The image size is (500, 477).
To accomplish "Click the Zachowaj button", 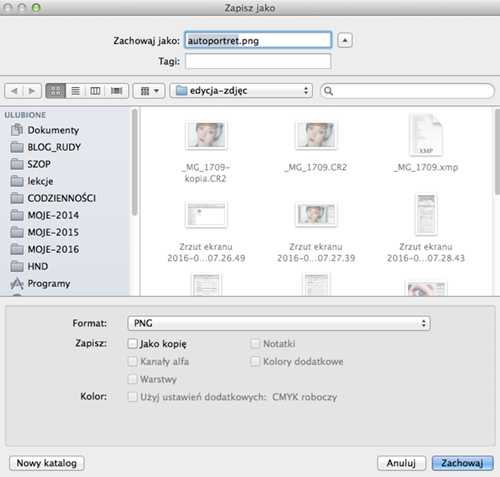I will (462, 463).
